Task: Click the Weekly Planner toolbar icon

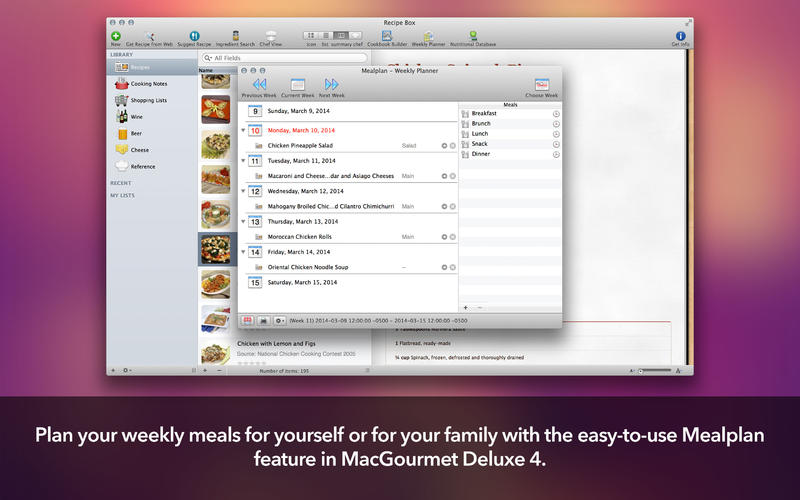Action: (429, 36)
